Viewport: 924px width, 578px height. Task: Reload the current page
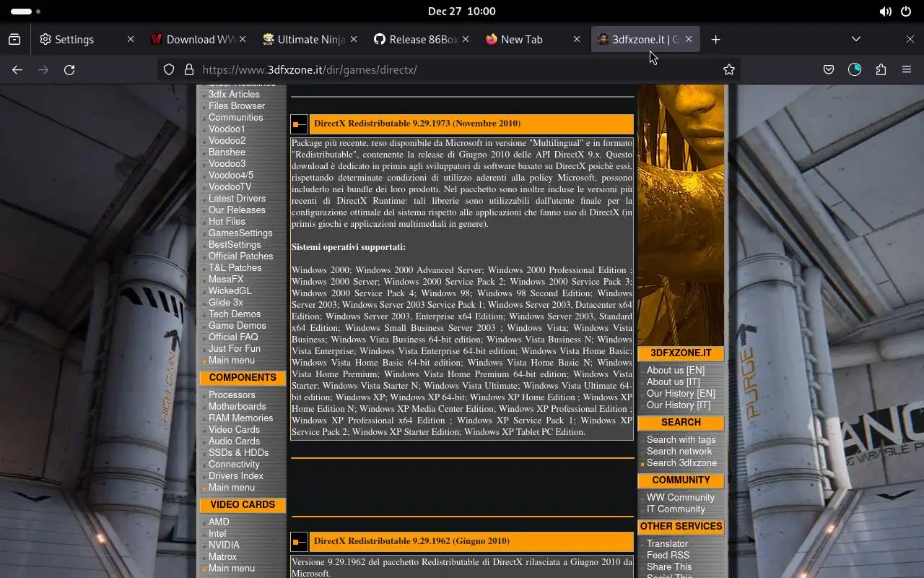(69, 69)
